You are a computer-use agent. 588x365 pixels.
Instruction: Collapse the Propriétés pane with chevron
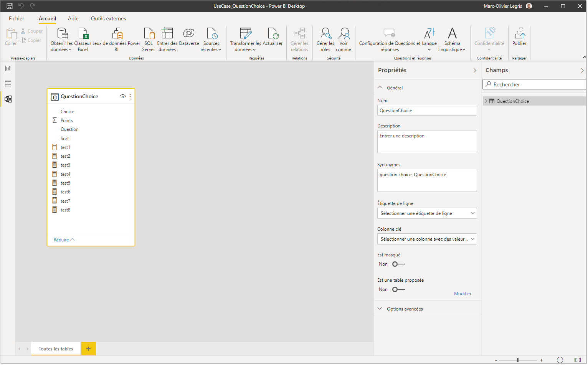click(x=475, y=70)
